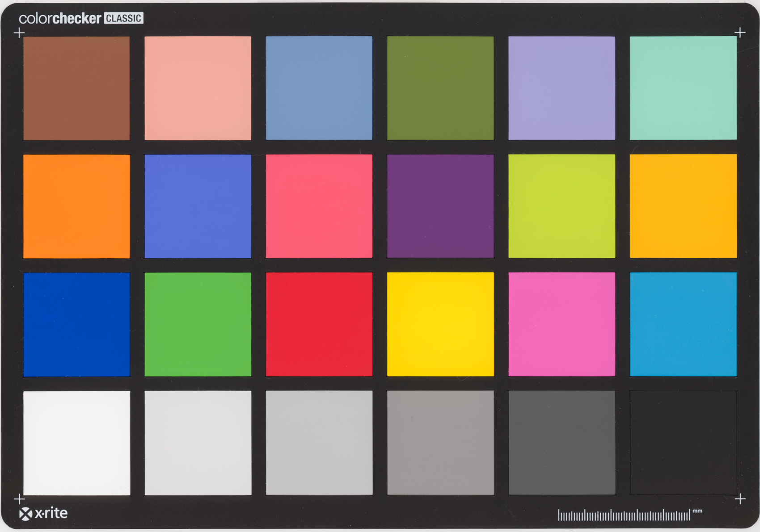Click the purplish blue patch

pyautogui.click(x=198, y=206)
